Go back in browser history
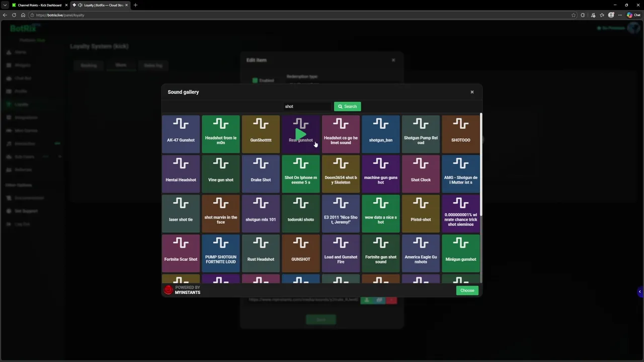Screen dimensions: 644x362 [x=5, y=15]
